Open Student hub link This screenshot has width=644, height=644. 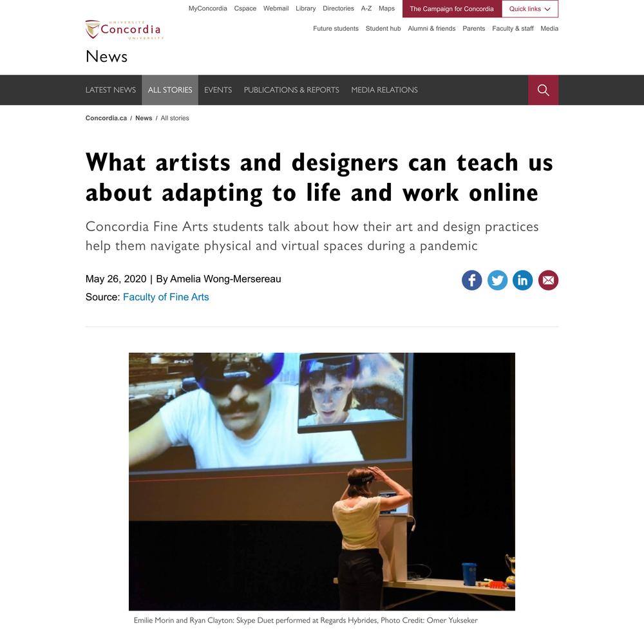coord(383,28)
